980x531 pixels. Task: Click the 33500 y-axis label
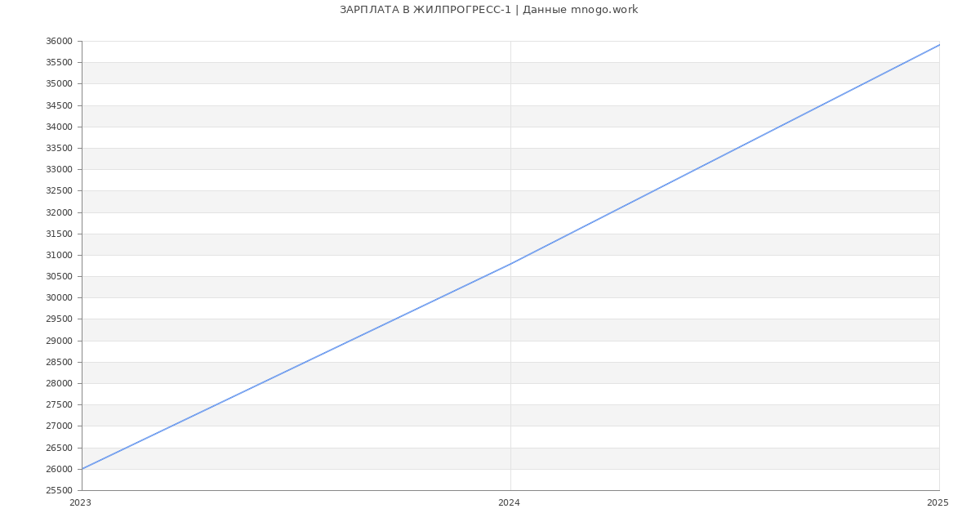coord(59,149)
